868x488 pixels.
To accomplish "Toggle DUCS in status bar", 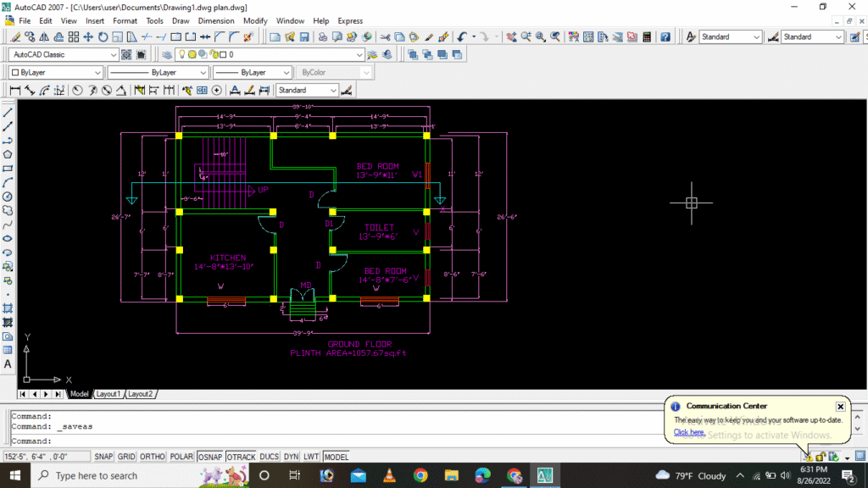I will pyautogui.click(x=269, y=457).
